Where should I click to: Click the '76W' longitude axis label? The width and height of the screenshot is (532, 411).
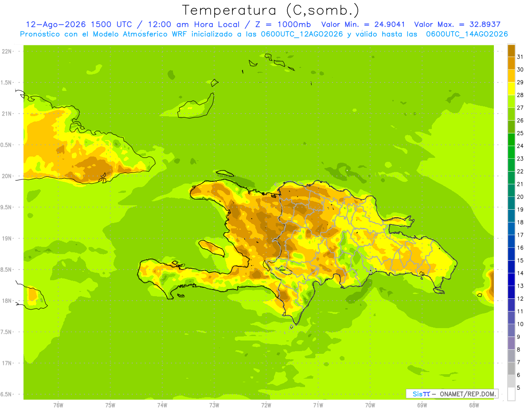pos(58,405)
